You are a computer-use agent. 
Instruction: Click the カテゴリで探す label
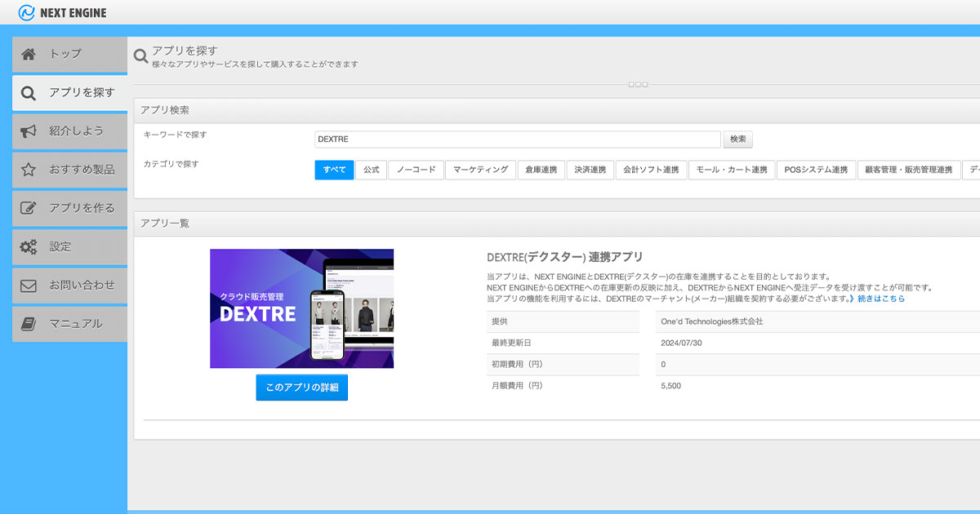pyautogui.click(x=171, y=164)
